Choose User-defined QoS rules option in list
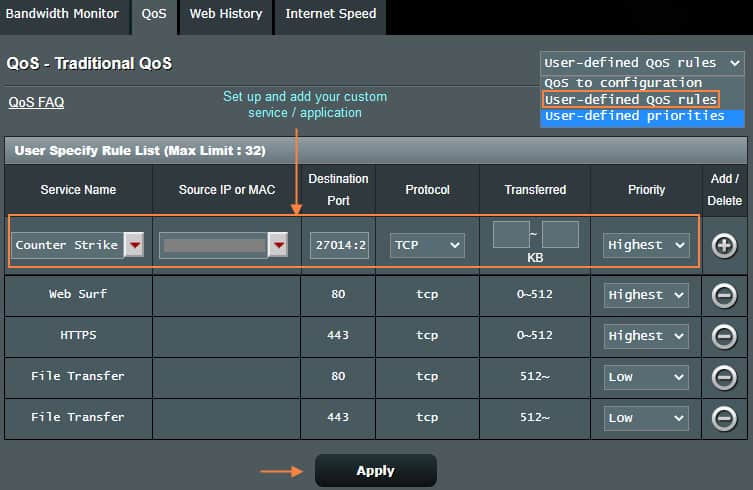 click(x=631, y=100)
